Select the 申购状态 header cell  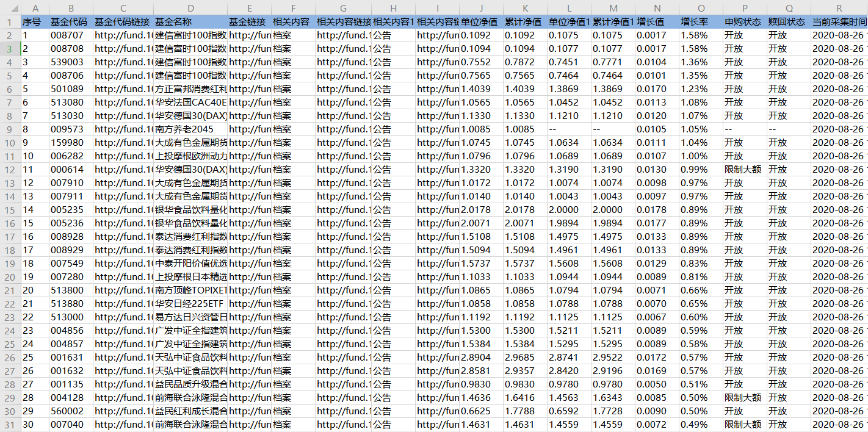pos(744,22)
